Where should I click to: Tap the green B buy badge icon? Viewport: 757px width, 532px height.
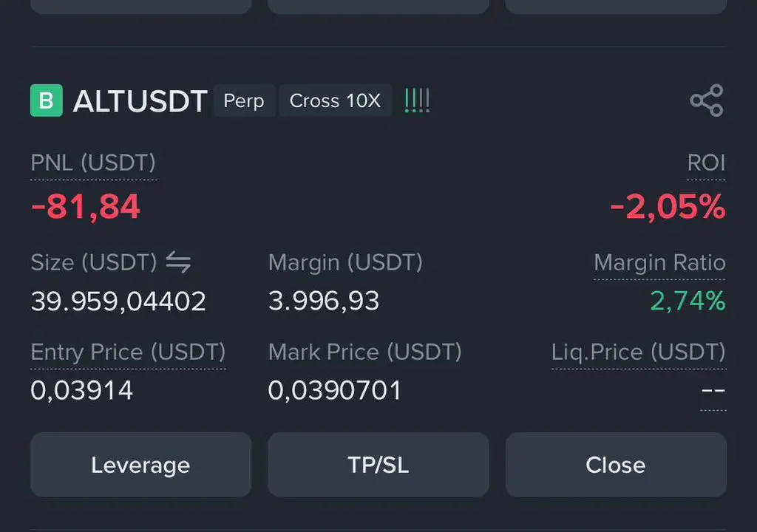47,100
